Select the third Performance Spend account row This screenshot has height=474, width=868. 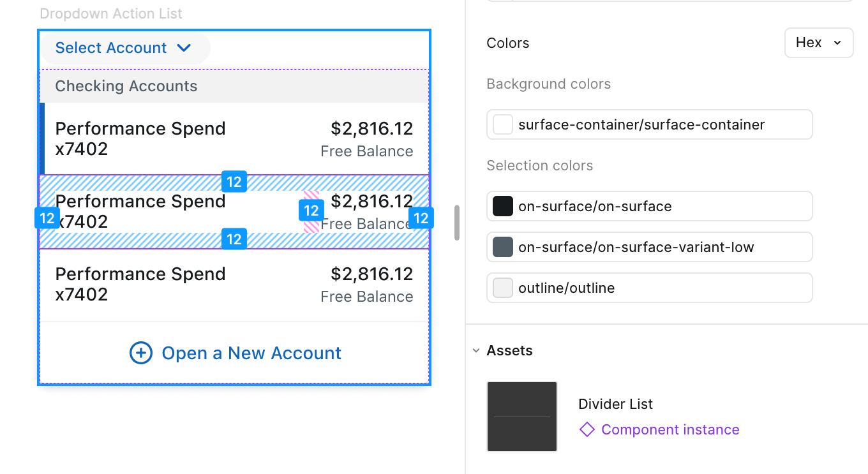234,285
